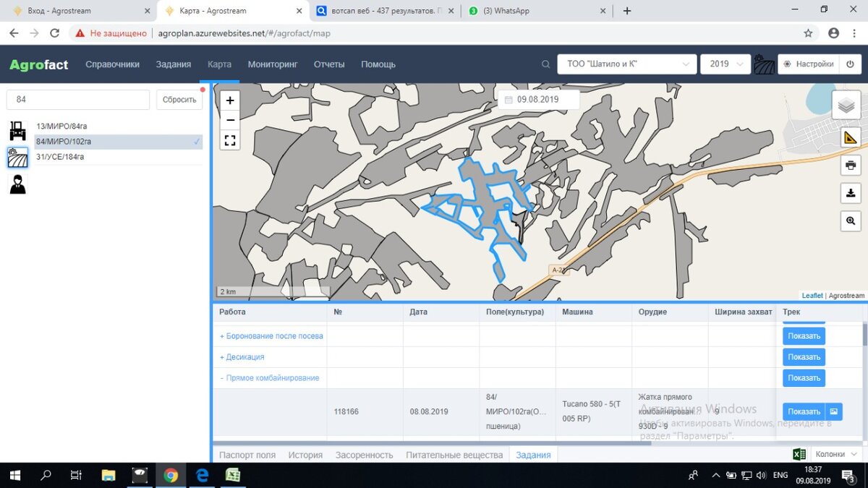
Task: Print the map
Action: point(851,165)
